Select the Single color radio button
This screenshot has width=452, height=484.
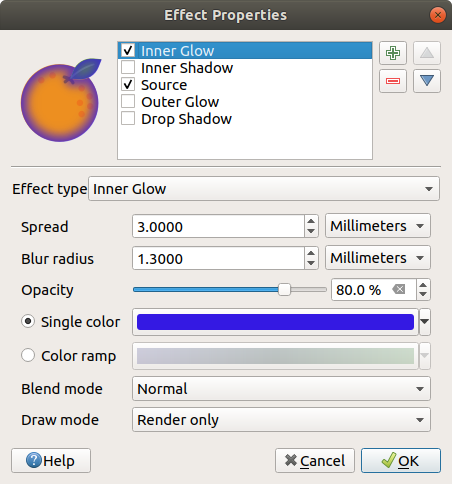pos(28,321)
